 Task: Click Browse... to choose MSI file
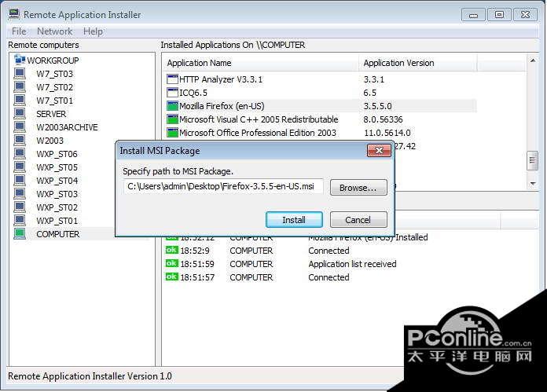click(x=358, y=188)
